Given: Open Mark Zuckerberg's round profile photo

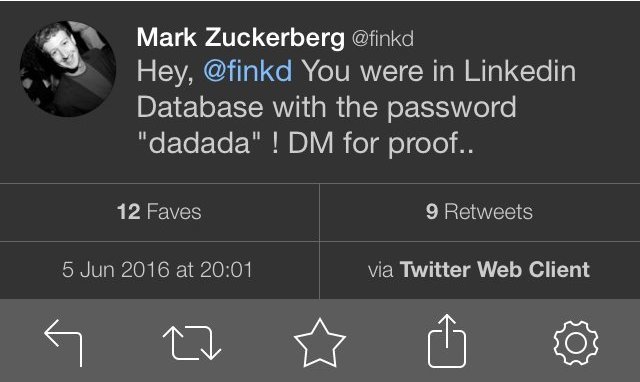Looking at the screenshot, I should [x=68, y=69].
